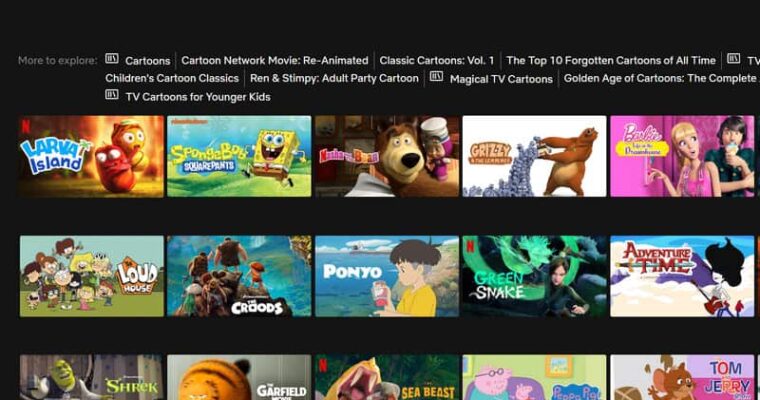Select The Croods movie thumbnail
This screenshot has height=400, width=760.
[x=239, y=276]
